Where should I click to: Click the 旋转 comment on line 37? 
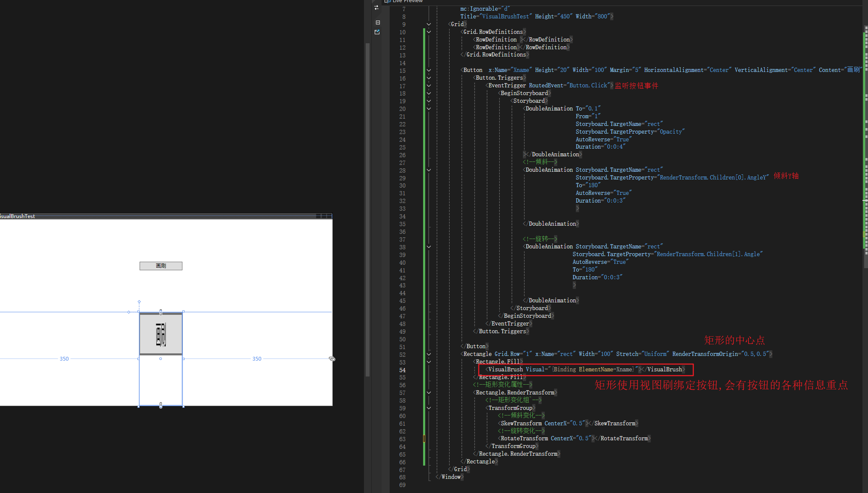click(540, 239)
